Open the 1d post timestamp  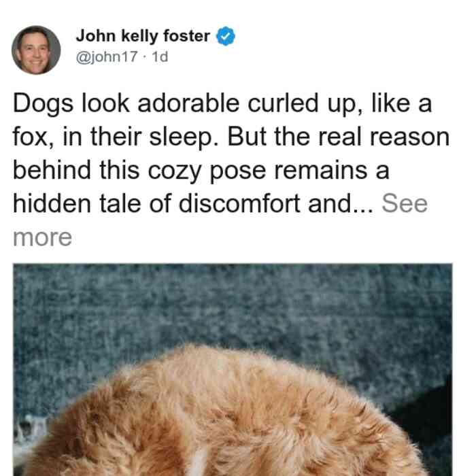click(x=160, y=56)
